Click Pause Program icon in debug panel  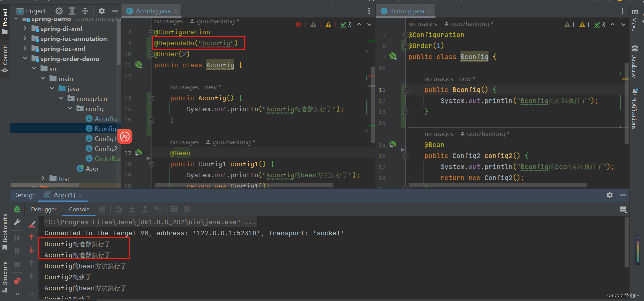[x=17, y=251]
